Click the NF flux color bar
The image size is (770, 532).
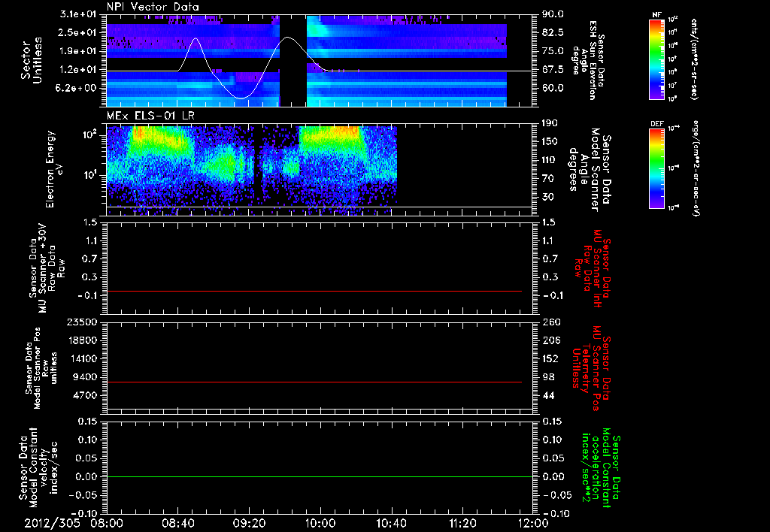coord(656,59)
